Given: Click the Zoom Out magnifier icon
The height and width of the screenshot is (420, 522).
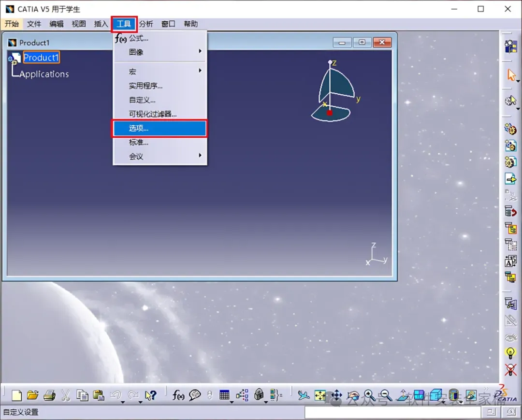Looking at the screenshot, I should [x=386, y=395].
